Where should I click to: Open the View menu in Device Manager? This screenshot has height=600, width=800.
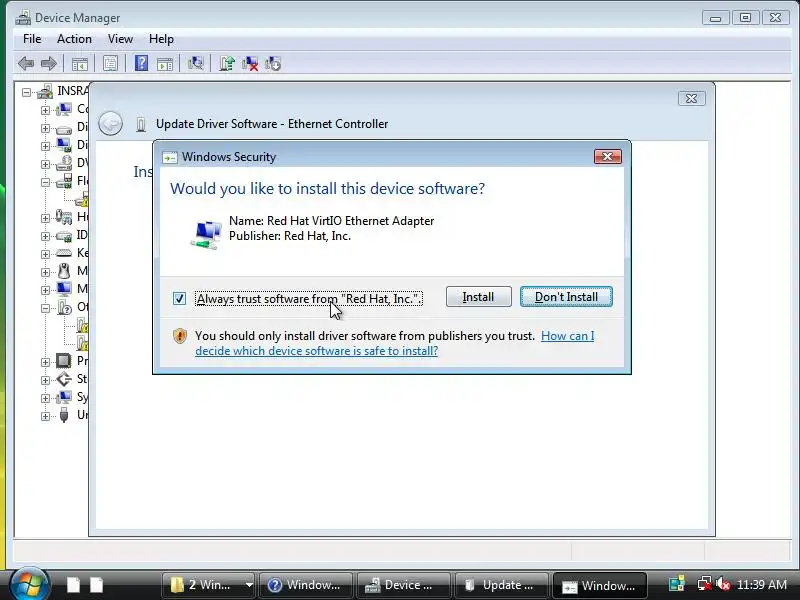click(120, 39)
